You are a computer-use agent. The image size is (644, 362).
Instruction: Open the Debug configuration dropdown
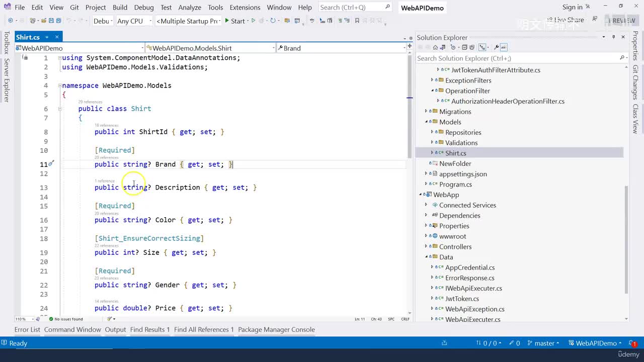click(102, 21)
